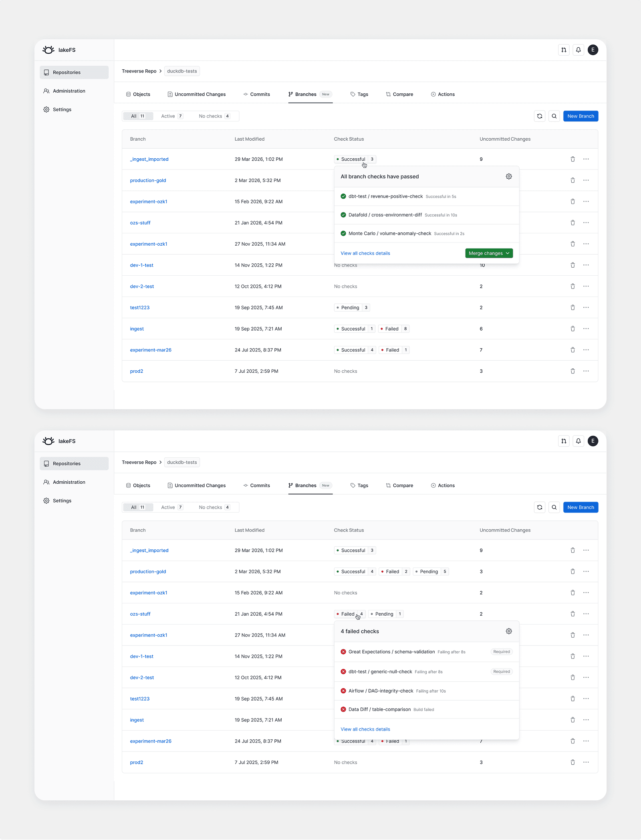The image size is (641, 840).
Task: Refresh the branches list
Action: (540, 116)
